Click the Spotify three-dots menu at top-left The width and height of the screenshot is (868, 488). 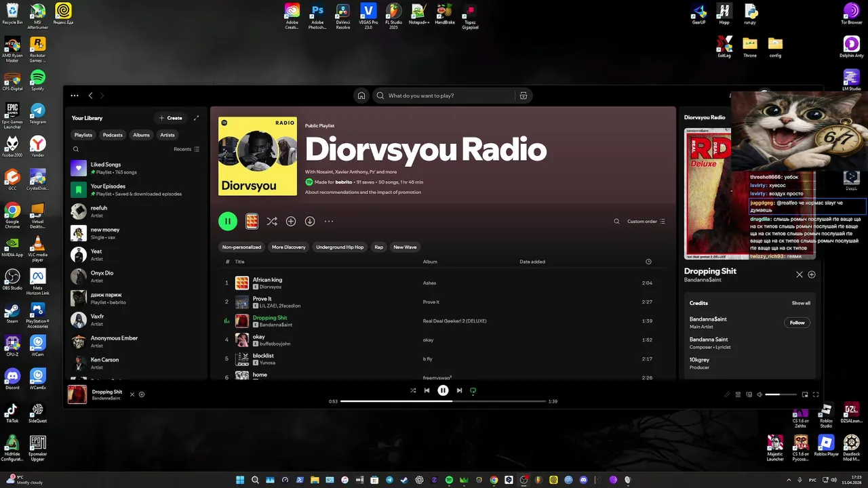[75, 96]
